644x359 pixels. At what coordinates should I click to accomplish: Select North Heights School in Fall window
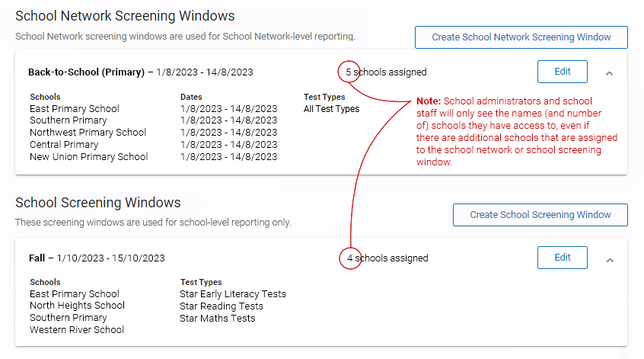coord(77,306)
